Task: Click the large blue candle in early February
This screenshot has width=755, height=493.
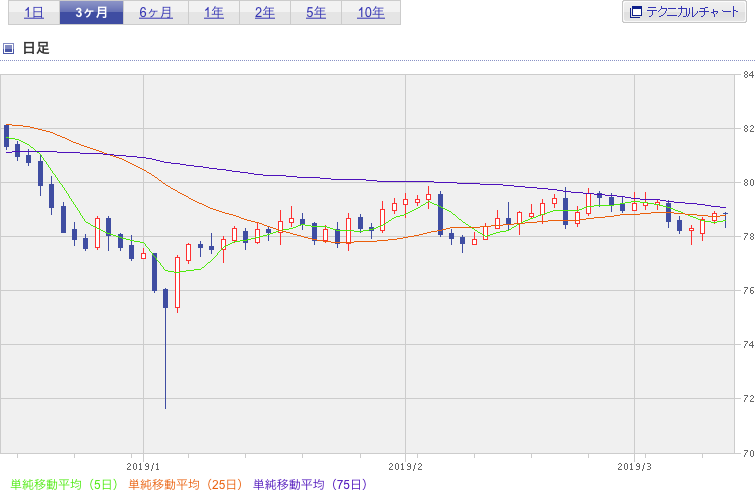Action: point(440,214)
